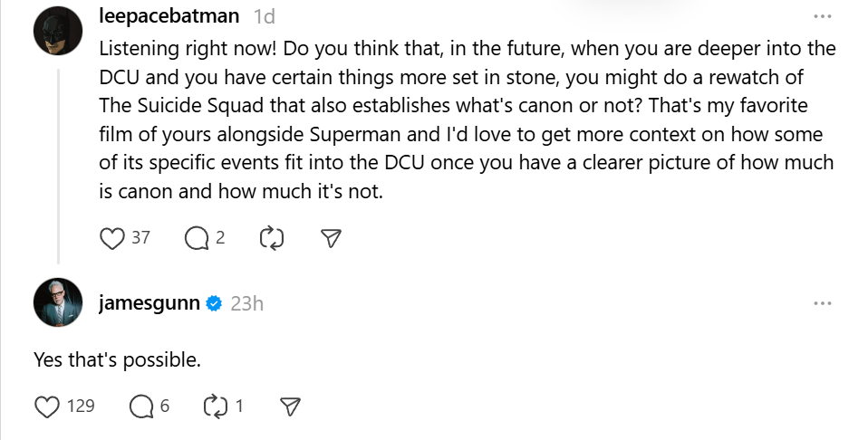The image size is (868, 440).
Task: Share leepacebatman's comment via the send icon
Action: (x=331, y=238)
